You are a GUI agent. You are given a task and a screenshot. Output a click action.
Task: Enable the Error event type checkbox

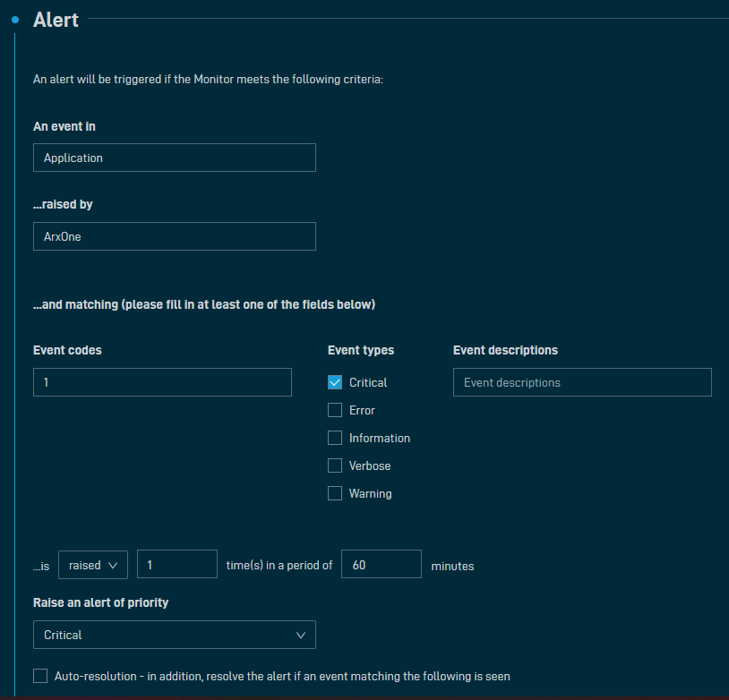click(335, 410)
